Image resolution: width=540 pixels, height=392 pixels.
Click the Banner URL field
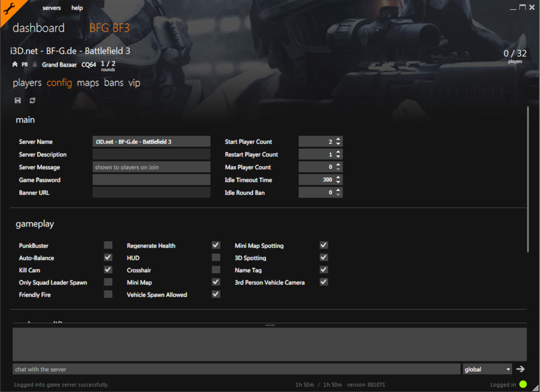tap(152, 192)
